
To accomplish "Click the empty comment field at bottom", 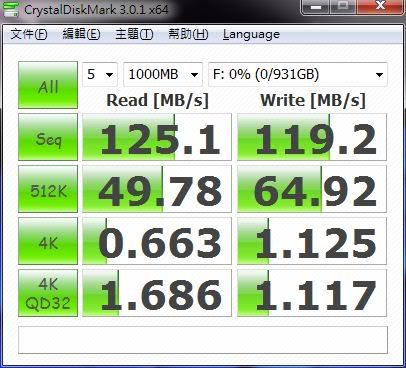I will tap(203, 340).
